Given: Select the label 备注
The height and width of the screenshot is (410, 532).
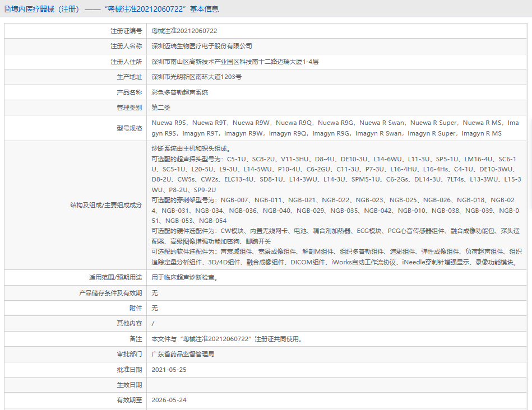Looking at the screenshot, I should coord(136,339).
